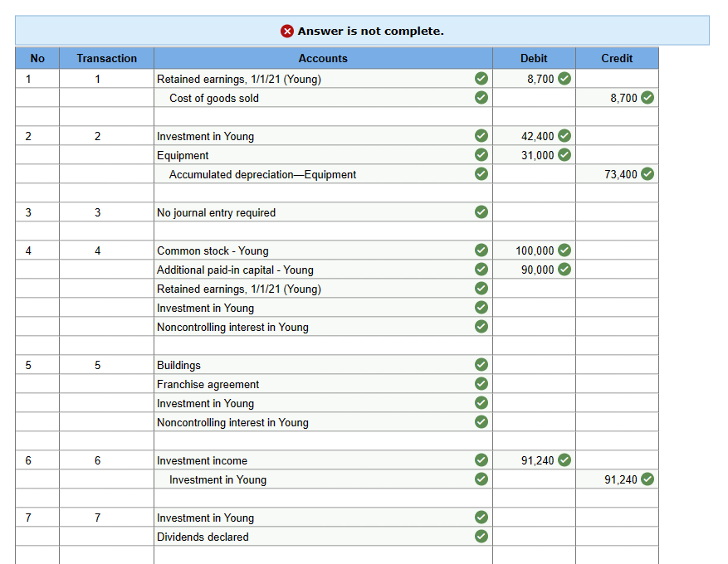Image resolution: width=728 pixels, height=564 pixels.
Task: Click the 100,000 debit amount
Action: coord(535,250)
